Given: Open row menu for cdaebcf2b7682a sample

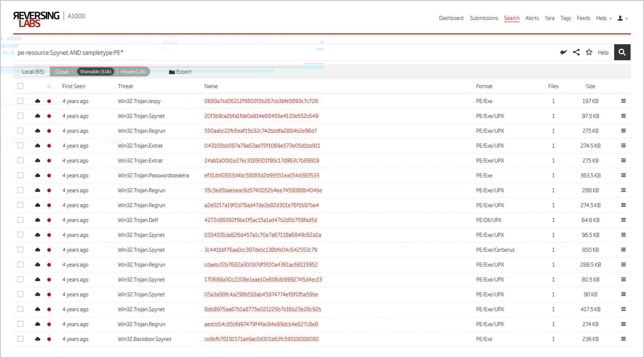Looking at the screenshot, I should pos(623,264).
